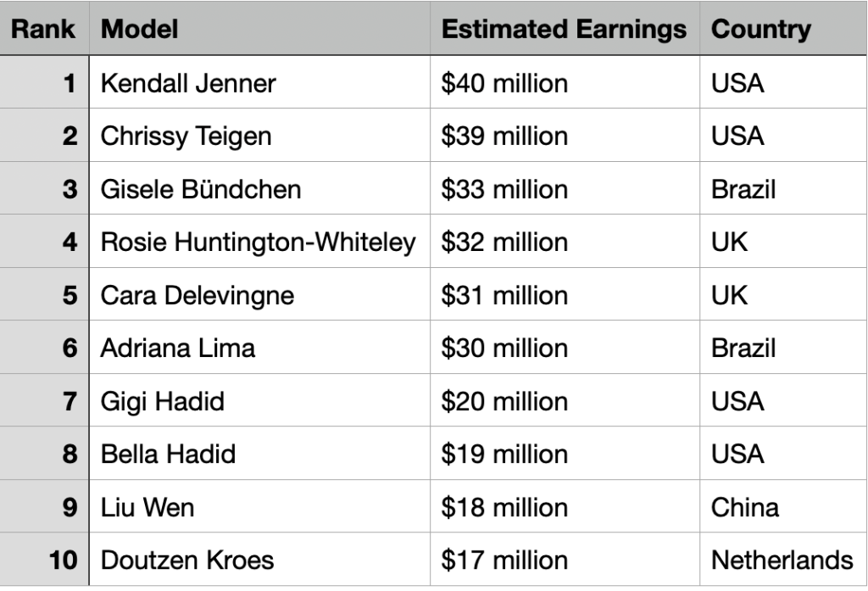The height and width of the screenshot is (591, 868).
Task: Click the Estimated Earnings header cell
Action: (x=564, y=30)
